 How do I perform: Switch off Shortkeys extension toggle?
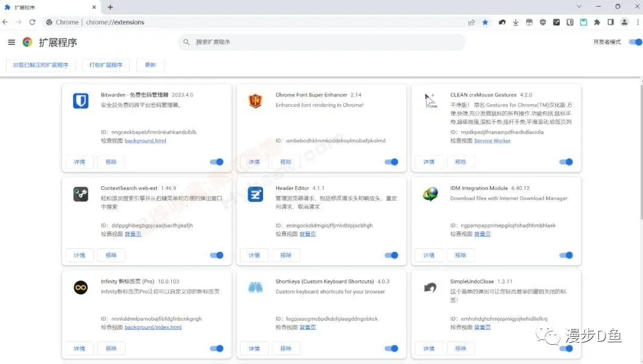pyautogui.click(x=391, y=348)
